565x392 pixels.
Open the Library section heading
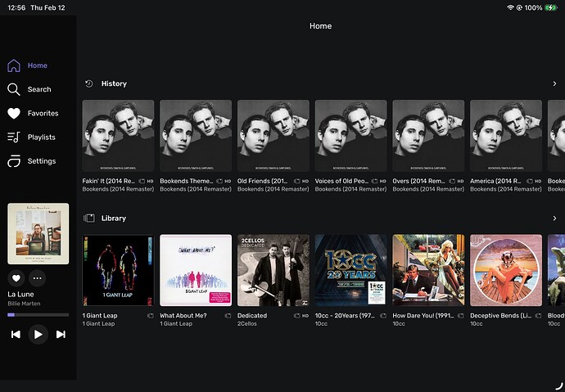[114, 219]
